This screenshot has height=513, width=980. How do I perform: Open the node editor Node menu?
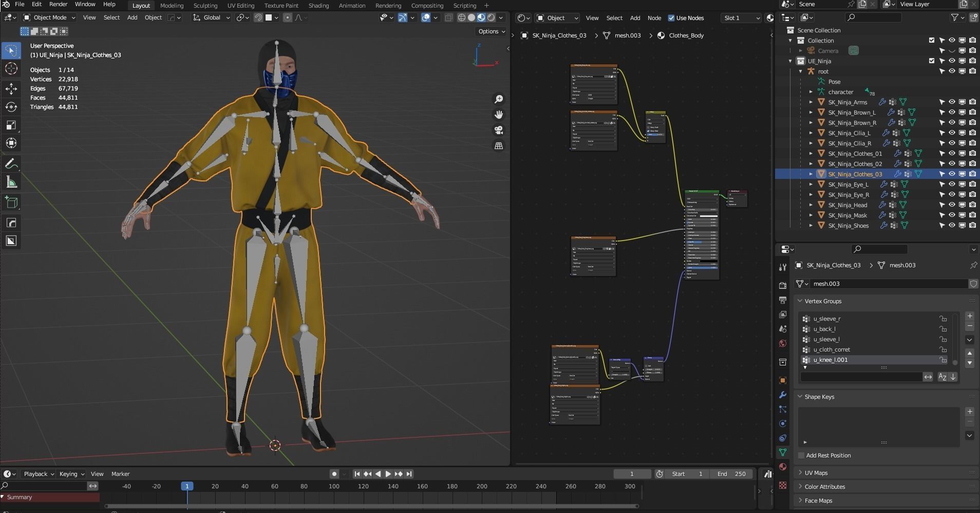click(x=654, y=18)
